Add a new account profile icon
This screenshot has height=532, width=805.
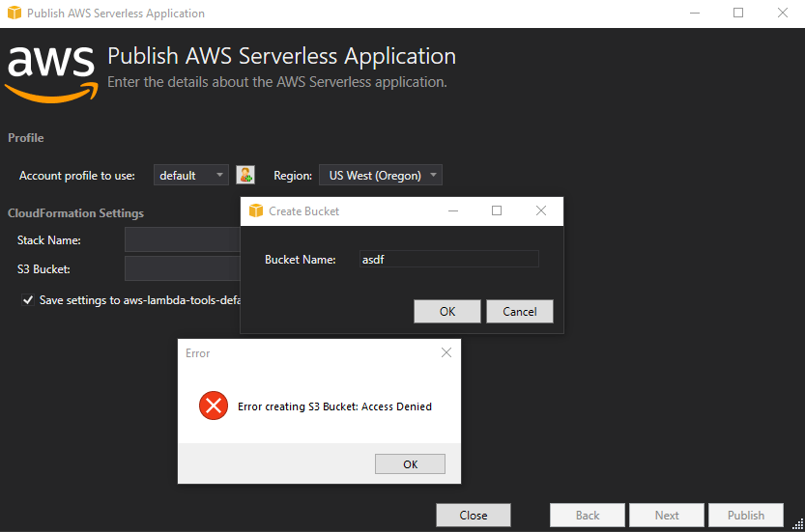245,175
